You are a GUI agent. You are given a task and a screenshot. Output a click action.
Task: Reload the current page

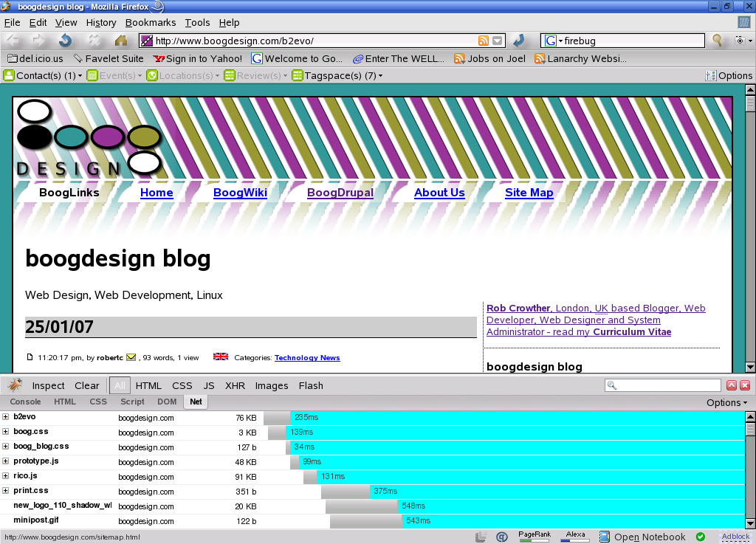click(x=65, y=41)
